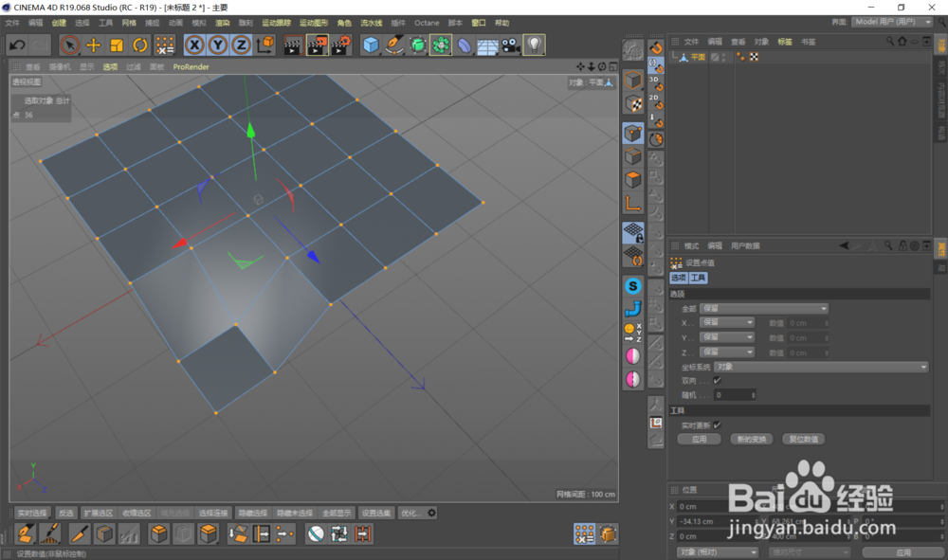This screenshot has height=560, width=948.
Task: Click the lock icon in attribute manager
Action: point(902,245)
